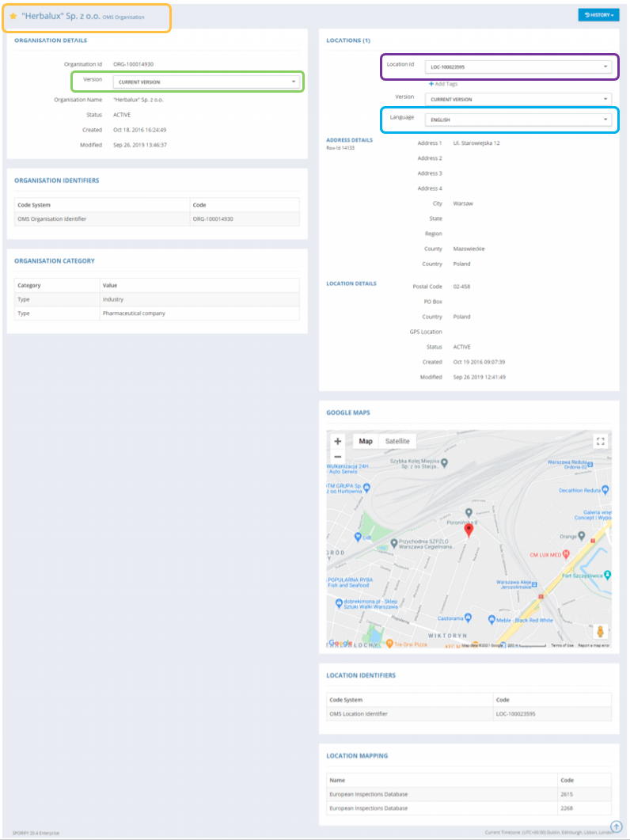Expand the Location Id dropdown
Image resolution: width=630 pixels, height=840 pixels.
518,67
